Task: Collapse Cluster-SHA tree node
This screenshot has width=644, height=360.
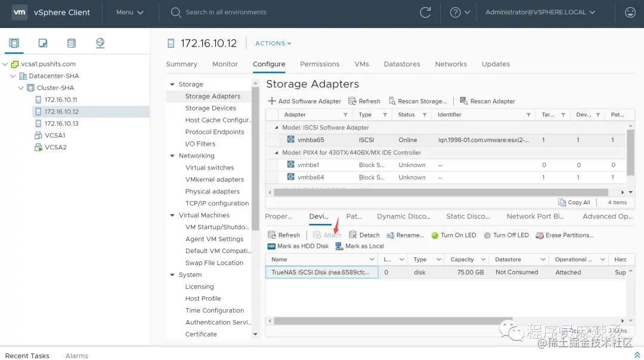Action: [x=20, y=88]
